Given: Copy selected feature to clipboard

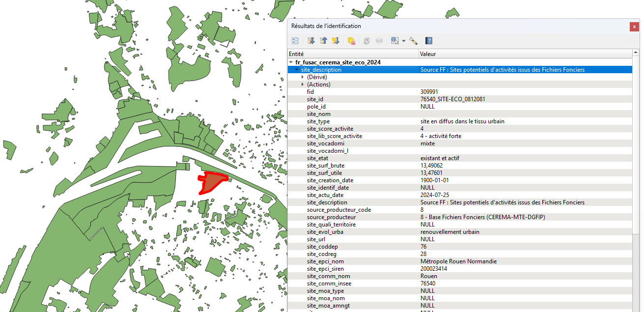Looking at the screenshot, I should (366, 41).
